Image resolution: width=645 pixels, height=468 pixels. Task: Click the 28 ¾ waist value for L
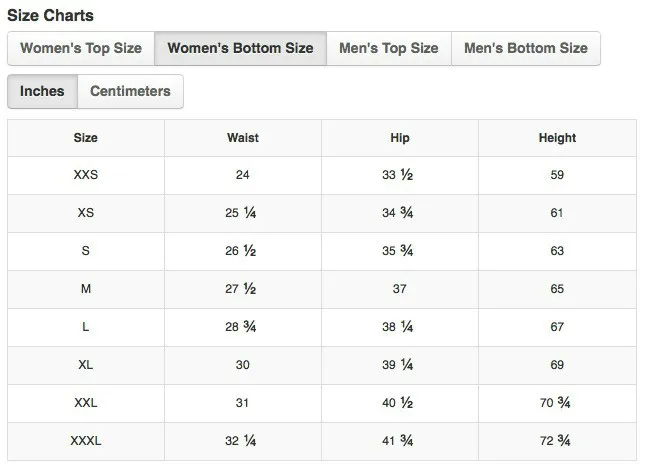241,327
